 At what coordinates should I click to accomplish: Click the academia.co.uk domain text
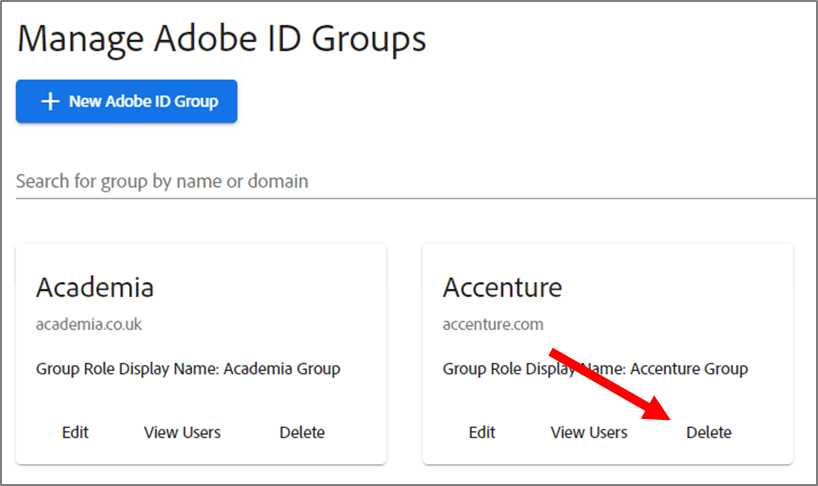pos(89,324)
